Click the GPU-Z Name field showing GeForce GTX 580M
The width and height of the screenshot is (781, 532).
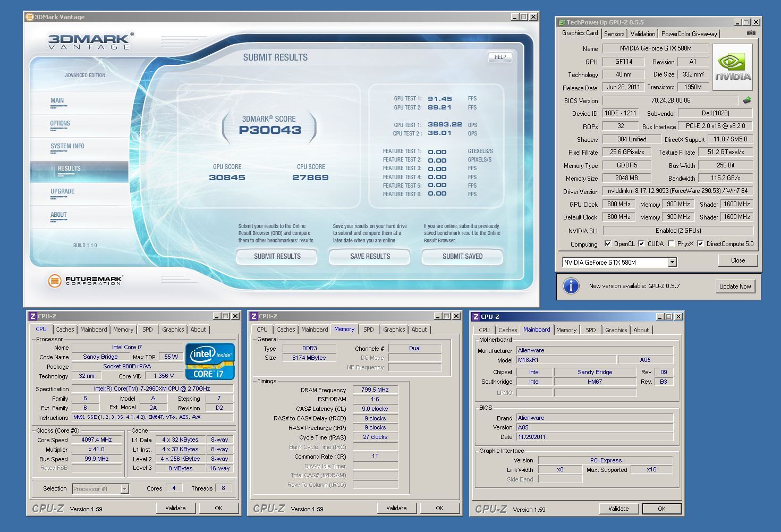click(x=656, y=48)
